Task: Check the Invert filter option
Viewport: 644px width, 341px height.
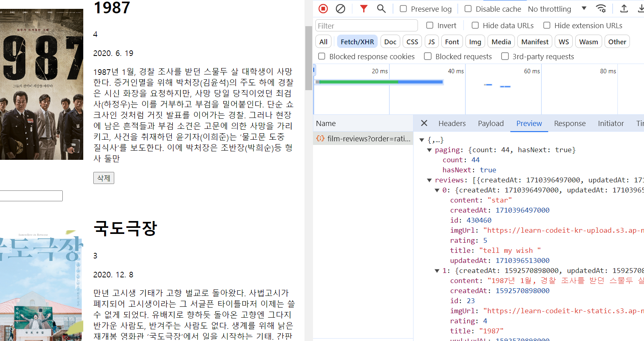Action: pyautogui.click(x=430, y=25)
